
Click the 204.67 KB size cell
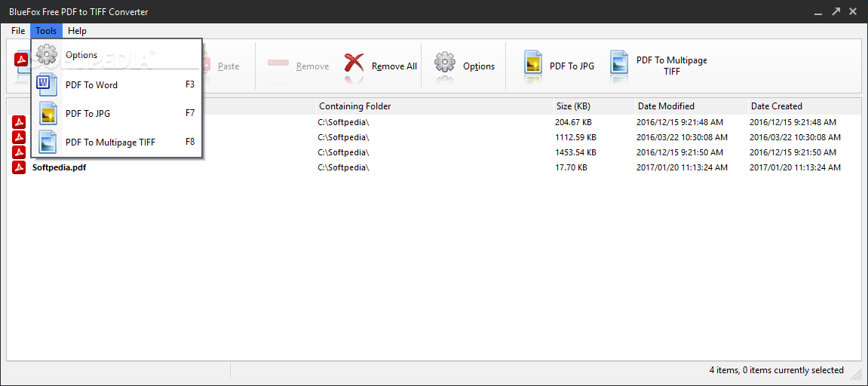pos(572,122)
